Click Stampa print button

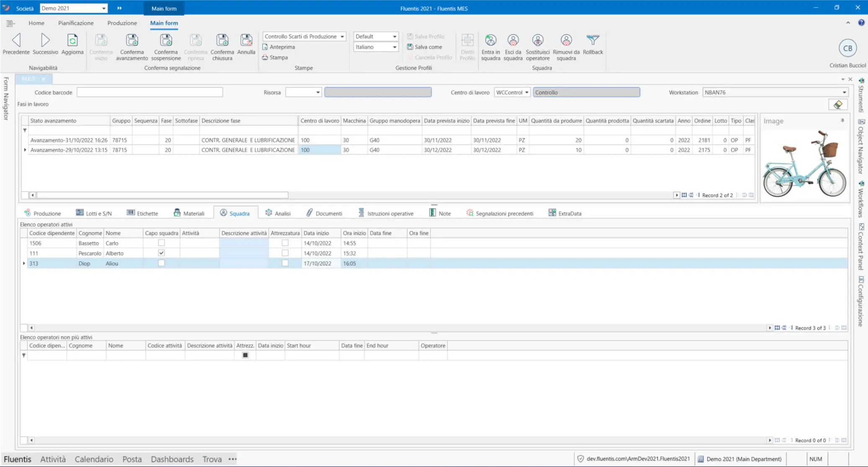tap(275, 57)
